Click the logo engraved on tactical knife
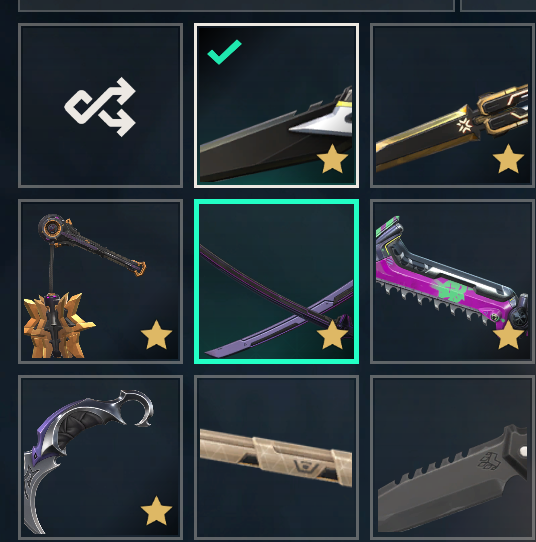Screen dimensions: 536x542 (489, 461)
